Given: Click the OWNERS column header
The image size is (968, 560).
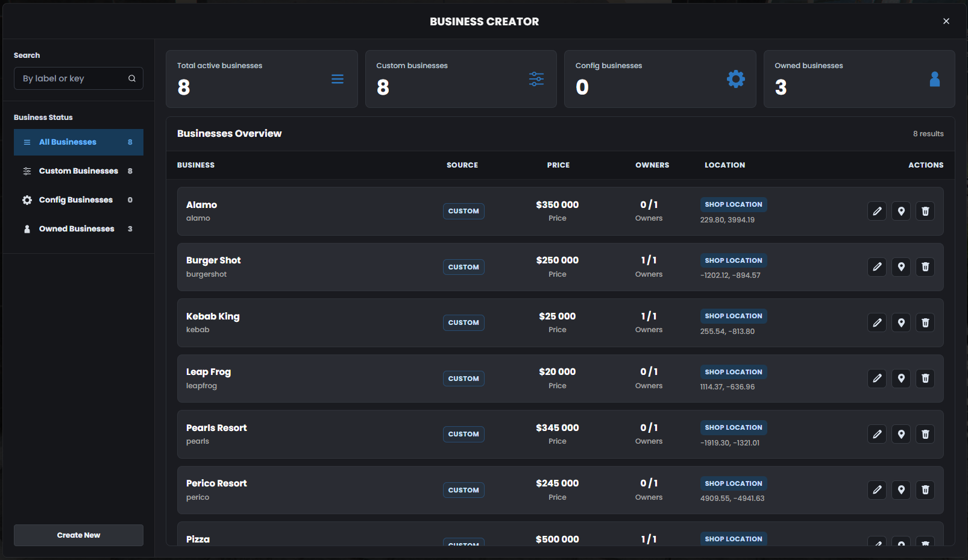Looking at the screenshot, I should tap(652, 165).
